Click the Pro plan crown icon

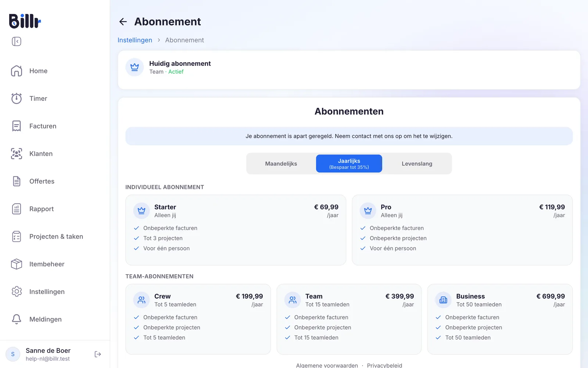[368, 211]
